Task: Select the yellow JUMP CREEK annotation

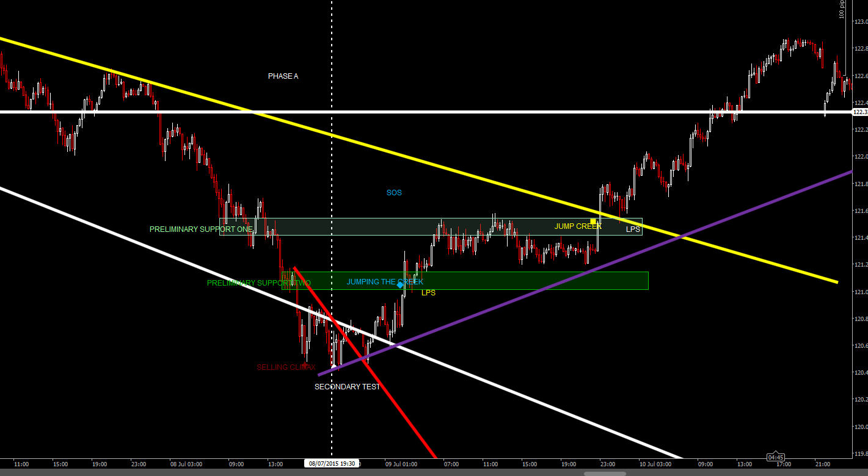Action: (x=578, y=226)
